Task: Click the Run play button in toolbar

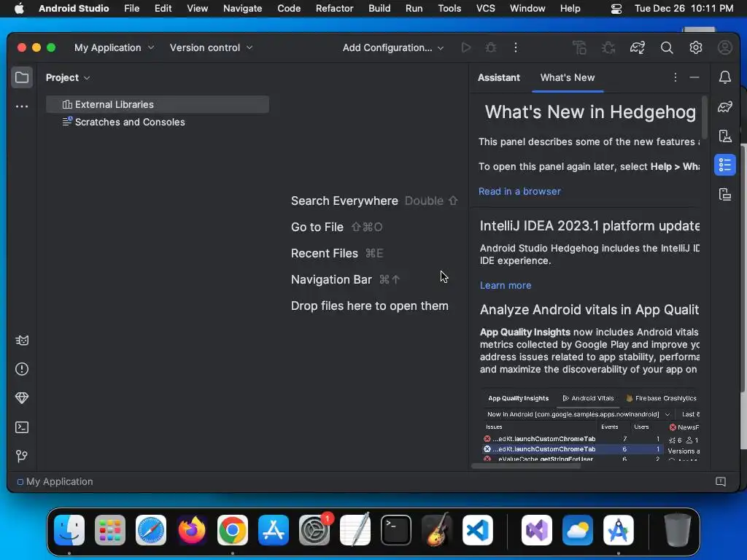Action: 466,47
